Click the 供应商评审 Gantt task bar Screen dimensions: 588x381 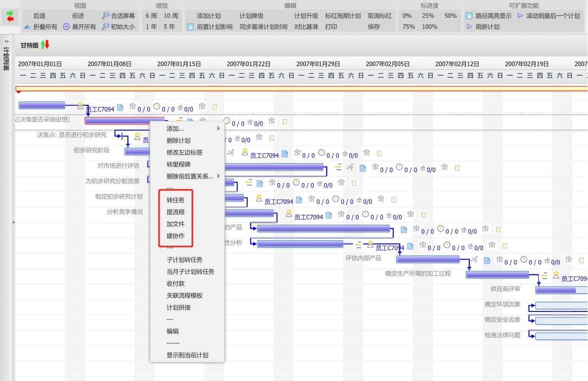click(556, 290)
